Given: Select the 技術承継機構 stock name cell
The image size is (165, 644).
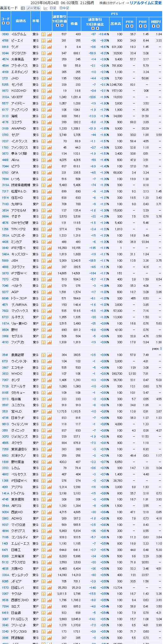Looking at the screenshot, I should click(x=21, y=185).
